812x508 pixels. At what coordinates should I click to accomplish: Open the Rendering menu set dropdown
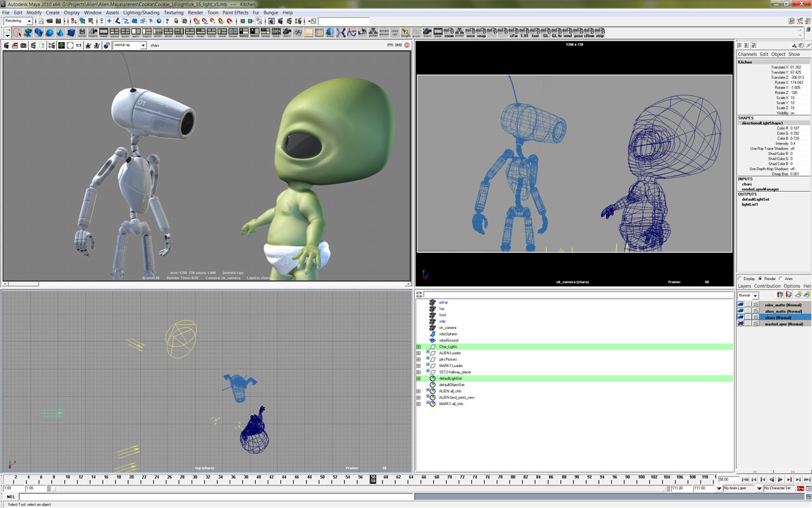18,21
